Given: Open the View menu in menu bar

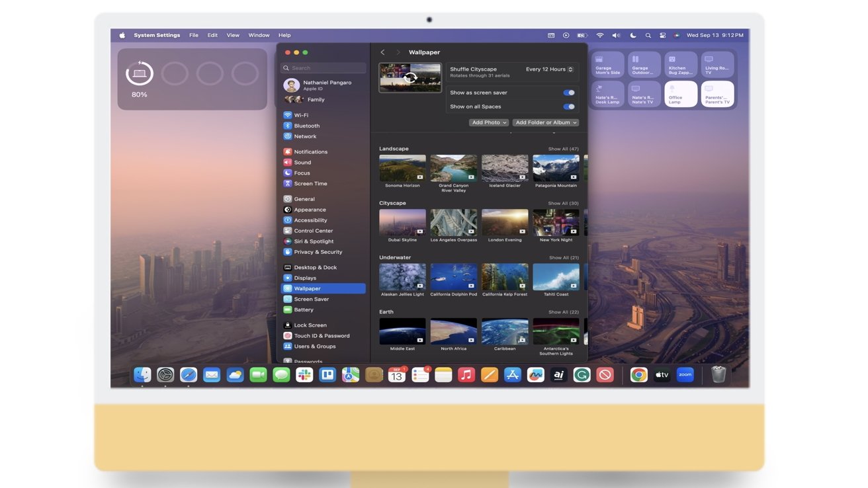Looking at the screenshot, I should coord(233,35).
